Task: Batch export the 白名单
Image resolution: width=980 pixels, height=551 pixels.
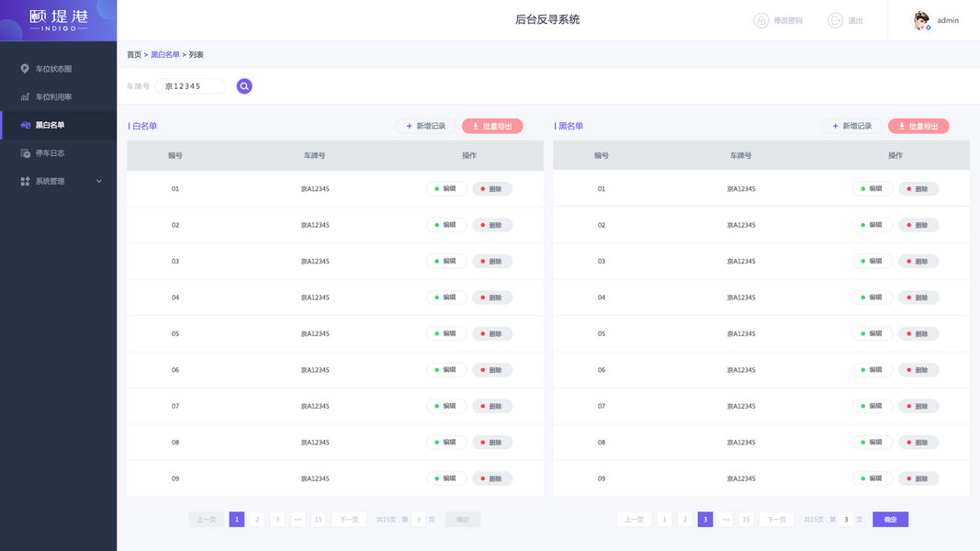Action: point(492,126)
